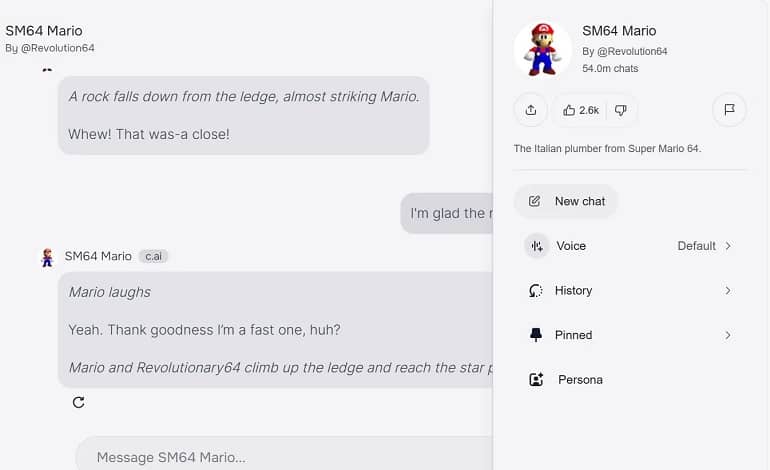The image size is (770, 470).
Task: Click the share icon under SM64 Mario profile
Action: [530, 110]
